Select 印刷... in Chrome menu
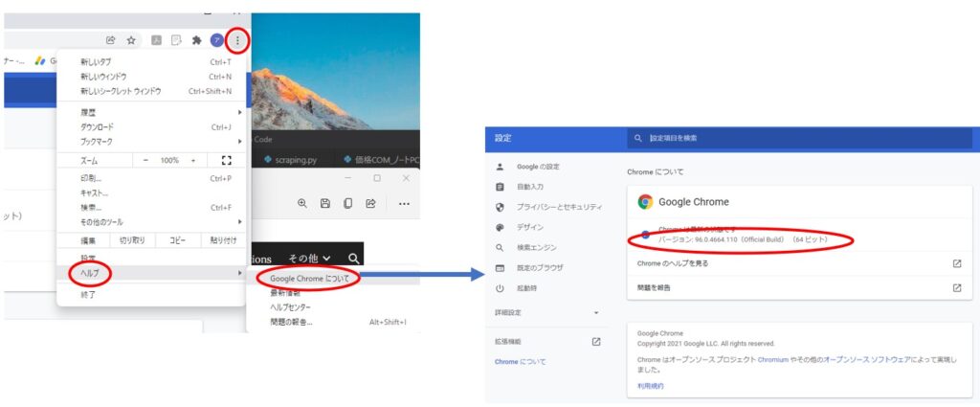Screen dimensions: 980x407 click(x=150, y=178)
